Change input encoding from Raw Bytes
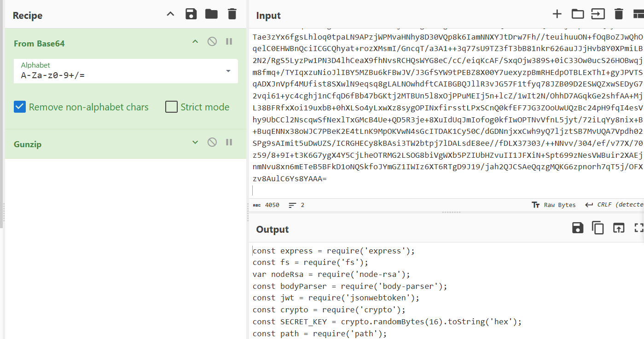Viewport: 644px width, 339px height. pos(553,205)
